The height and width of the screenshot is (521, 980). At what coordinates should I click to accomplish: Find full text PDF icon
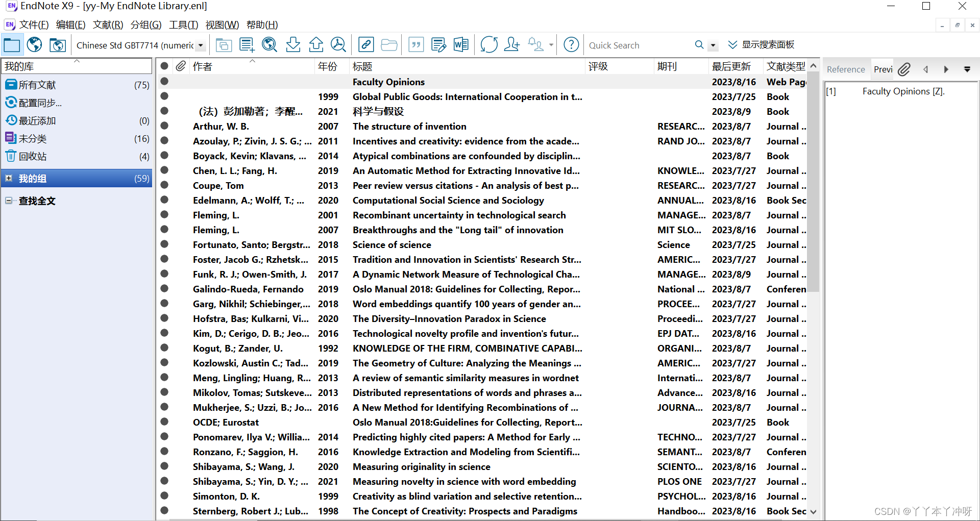tap(338, 45)
